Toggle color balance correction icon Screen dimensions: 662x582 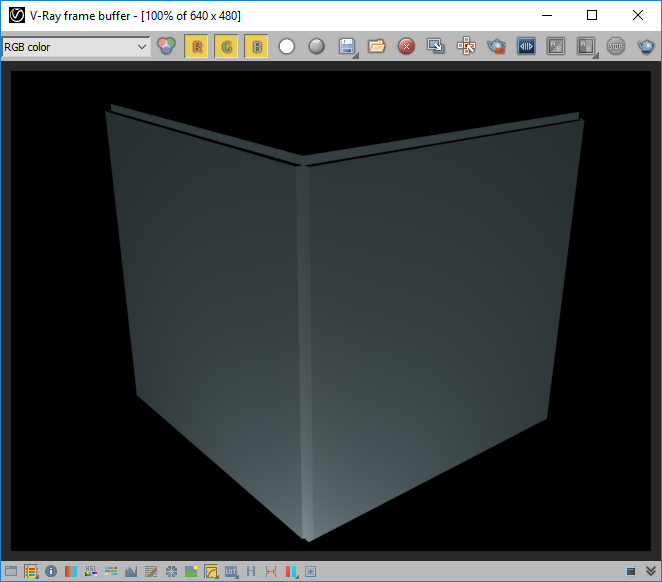111,571
